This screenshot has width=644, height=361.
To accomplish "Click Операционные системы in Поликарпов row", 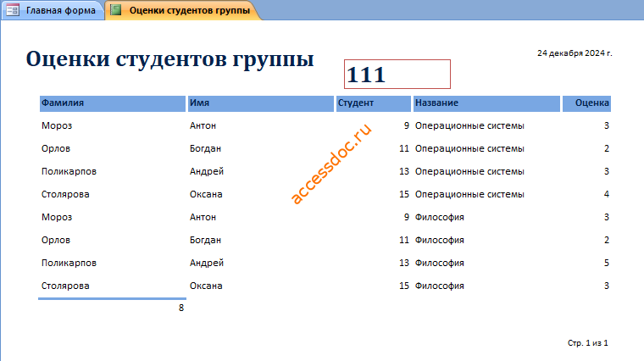I will (469, 172).
